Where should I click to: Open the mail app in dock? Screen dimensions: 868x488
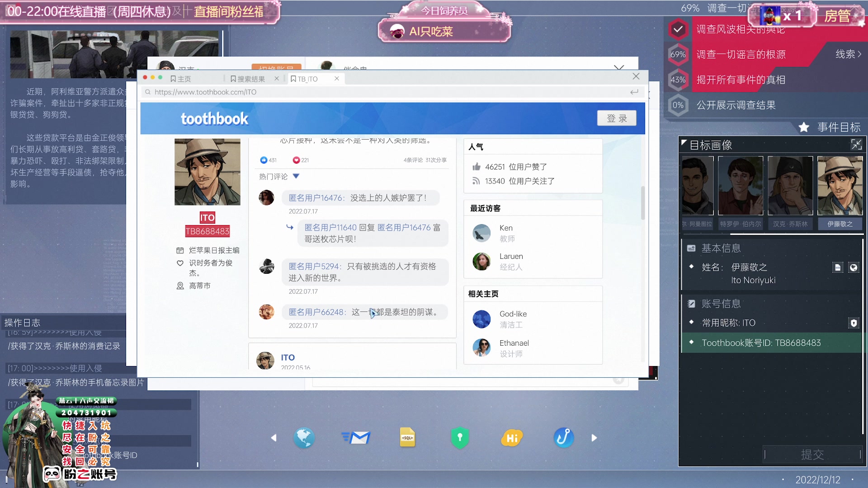(x=356, y=437)
